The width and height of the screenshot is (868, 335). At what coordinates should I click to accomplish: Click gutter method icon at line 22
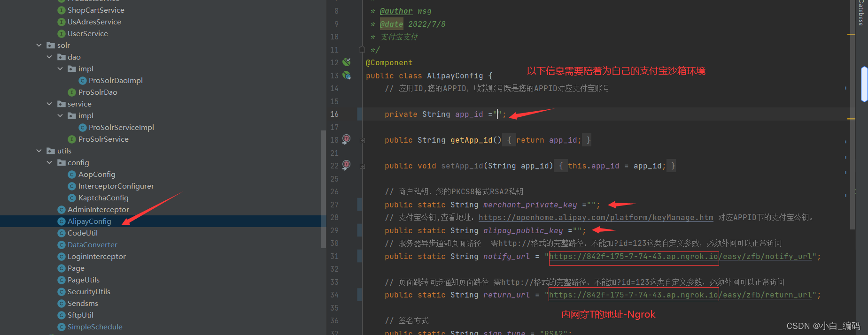point(346,165)
